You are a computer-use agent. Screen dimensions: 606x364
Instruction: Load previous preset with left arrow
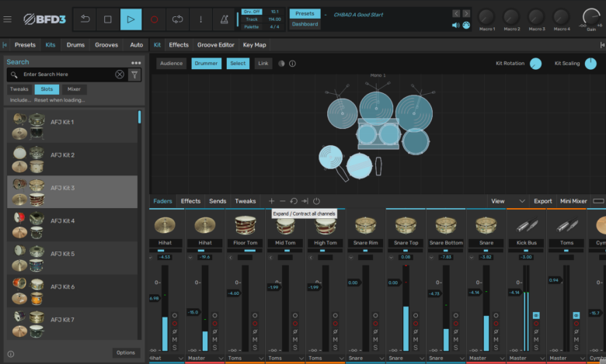(456, 13)
